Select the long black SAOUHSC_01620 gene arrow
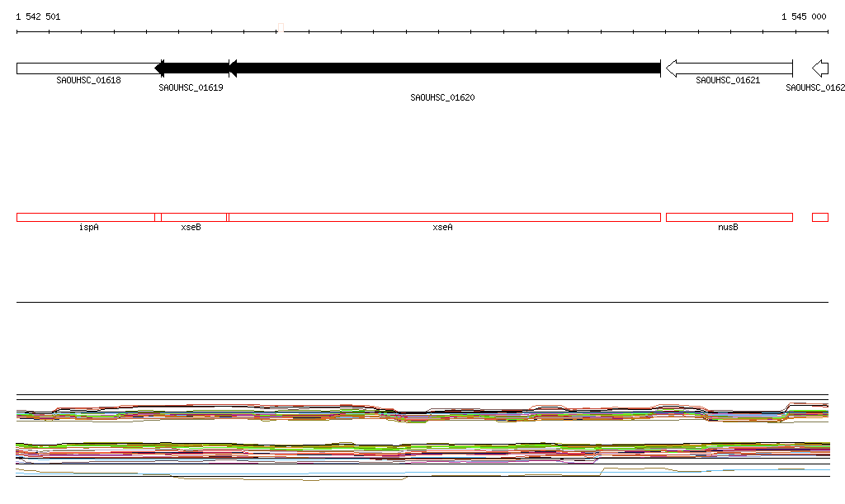Image resolution: width=845 pixels, height=504 pixels. [445, 68]
